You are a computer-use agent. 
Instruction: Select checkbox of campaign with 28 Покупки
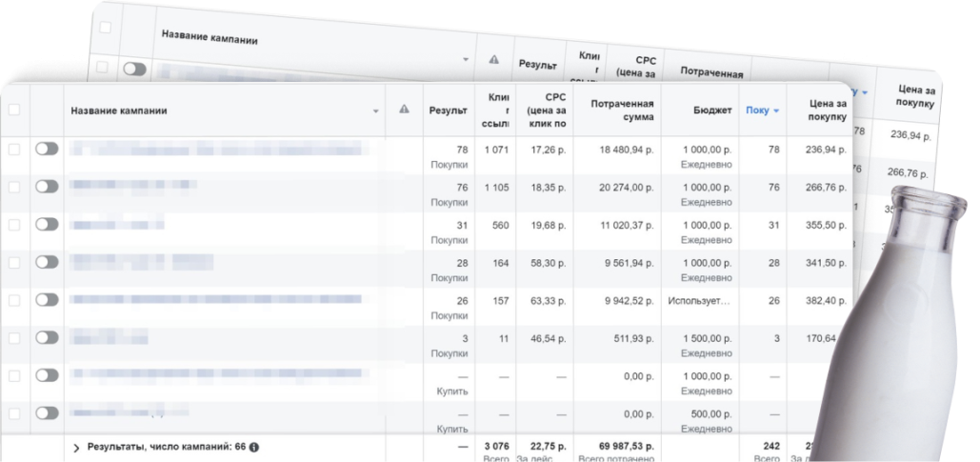click(13, 263)
